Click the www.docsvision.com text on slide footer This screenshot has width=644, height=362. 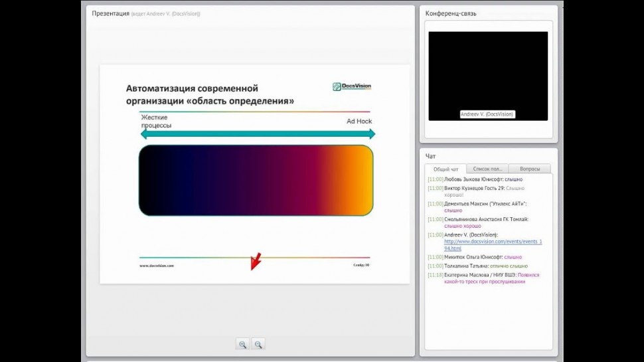[157, 266]
